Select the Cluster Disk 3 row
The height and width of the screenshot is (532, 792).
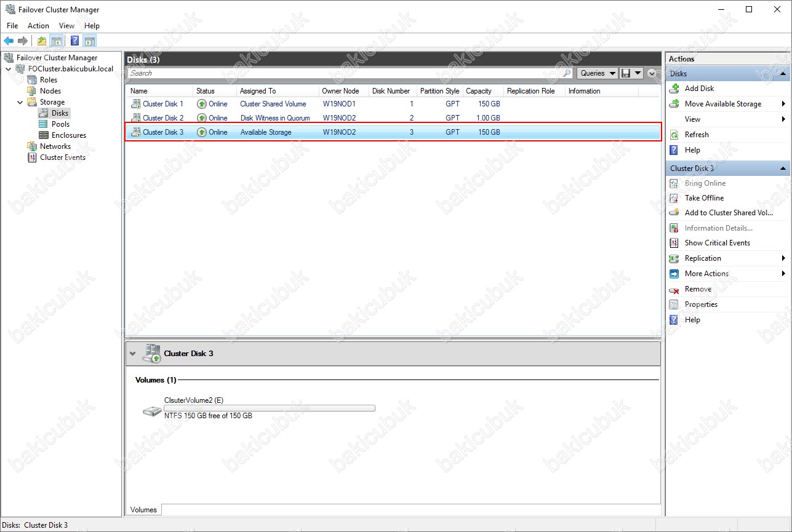tap(393, 132)
